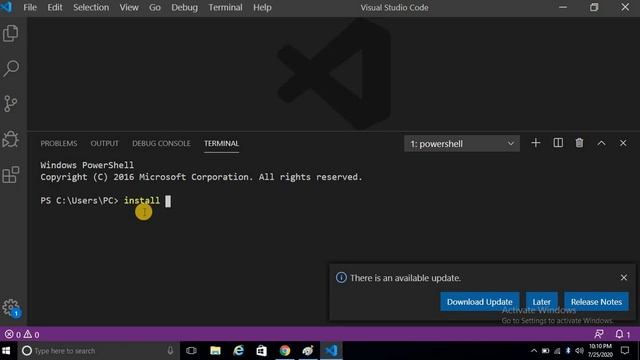The width and height of the screenshot is (640, 360).
Task: Open the Help menu
Action: [262, 7]
